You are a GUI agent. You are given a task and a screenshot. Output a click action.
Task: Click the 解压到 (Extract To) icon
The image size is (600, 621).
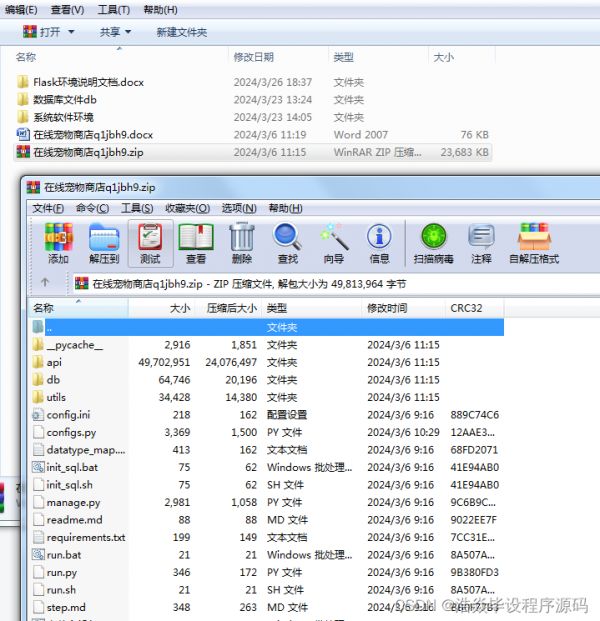pos(104,244)
